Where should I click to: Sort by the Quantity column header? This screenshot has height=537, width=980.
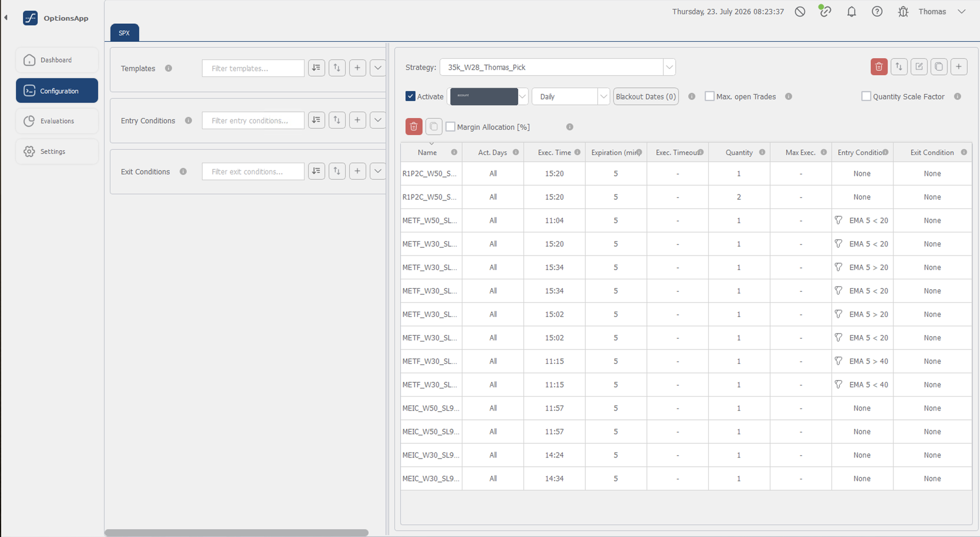coord(739,152)
